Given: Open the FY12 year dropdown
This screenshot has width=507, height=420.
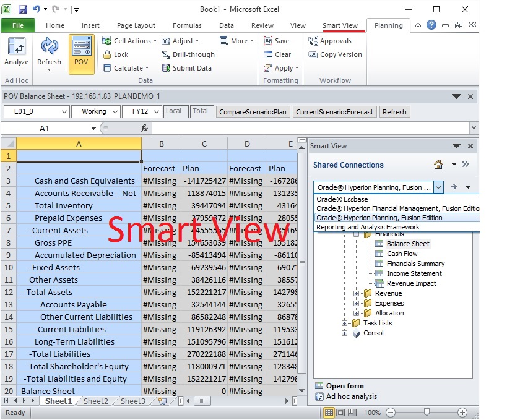Looking at the screenshot, I should pos(155,112).
